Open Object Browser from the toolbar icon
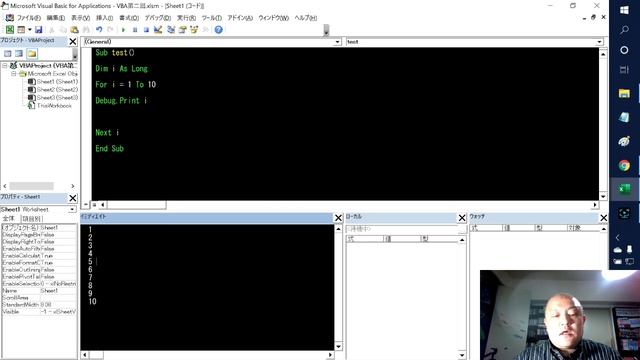Screen dimensions: 640x360 click(x=194, y=29)
